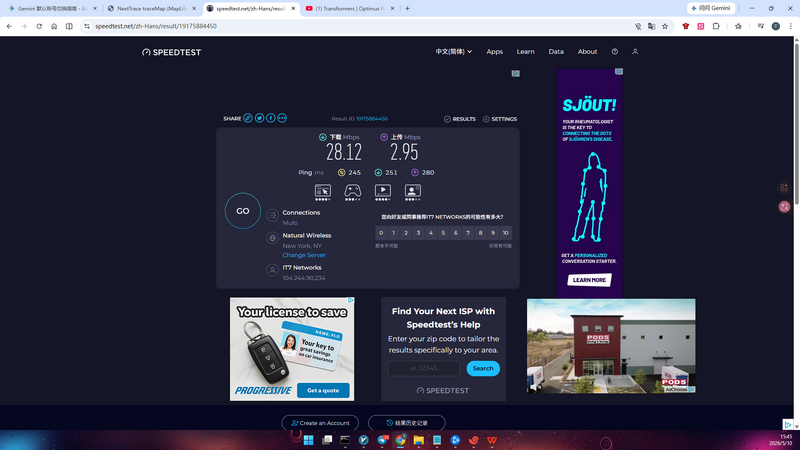Click the Change Server link
Screen dimensions: 800x450
click(x=304, y=255)
